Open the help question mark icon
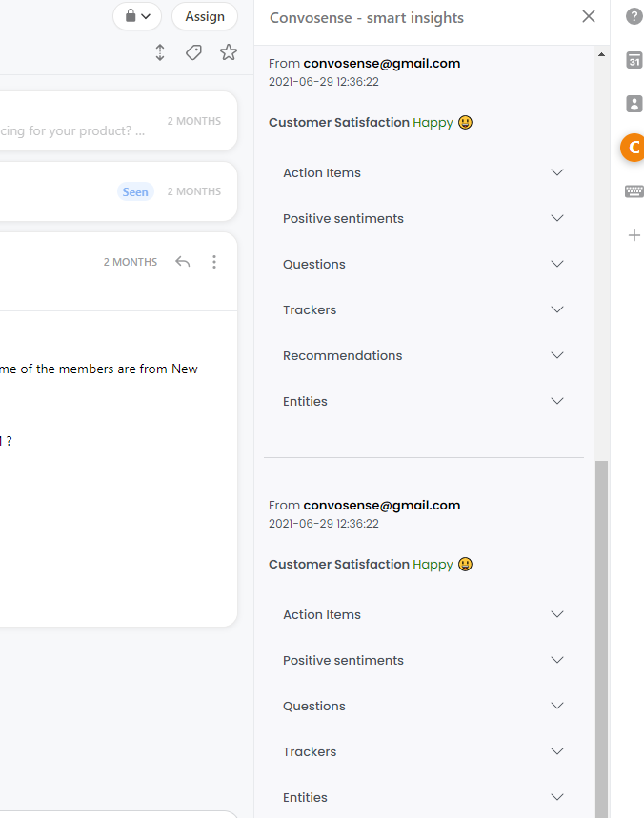This screenshot has height=818, width=644. [634, 16]
